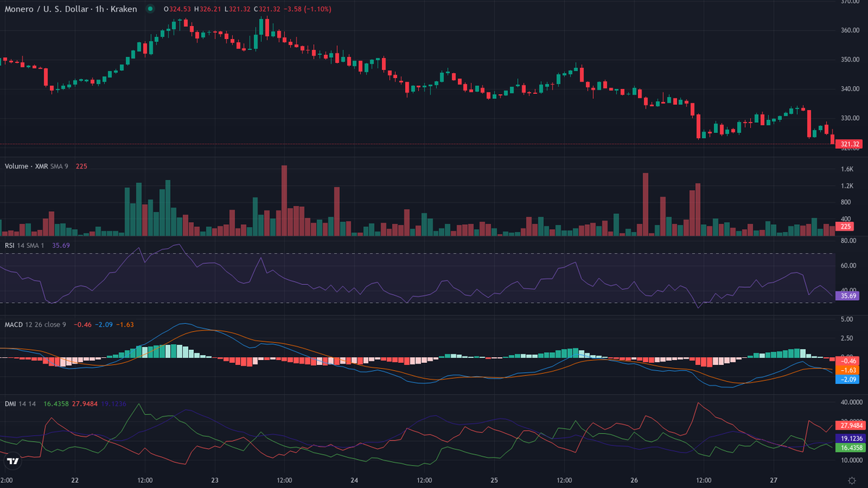868x488 pixels.
Task: Click date 22 on the time axis
Action: pyautogui.click(x=75, y=480)
